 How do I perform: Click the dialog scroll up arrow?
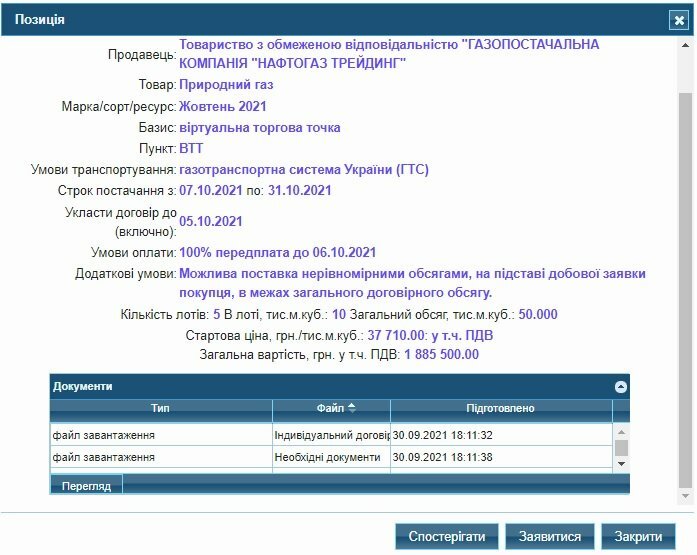point(685,45)
